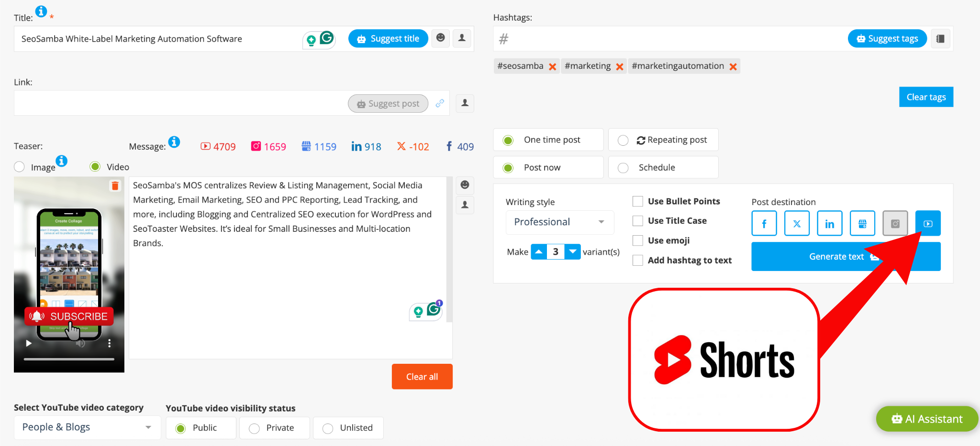Enable Use emoji checkbox

[x=638, y=240]
